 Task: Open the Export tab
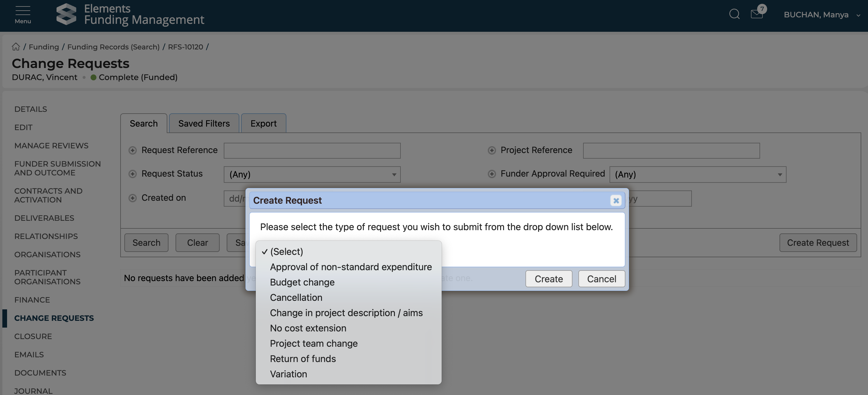[263, 124]
